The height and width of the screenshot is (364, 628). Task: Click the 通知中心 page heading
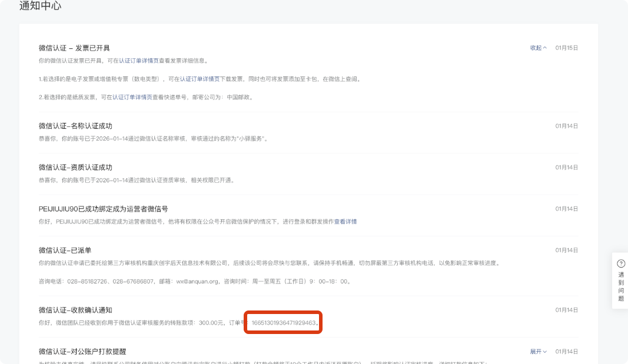click(40, 6)
